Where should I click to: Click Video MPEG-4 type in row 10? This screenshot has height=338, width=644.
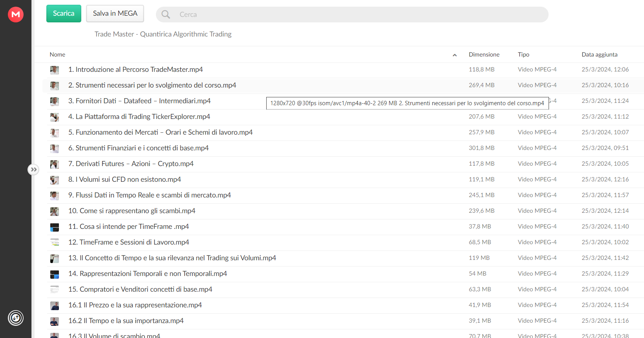[537, 211]
